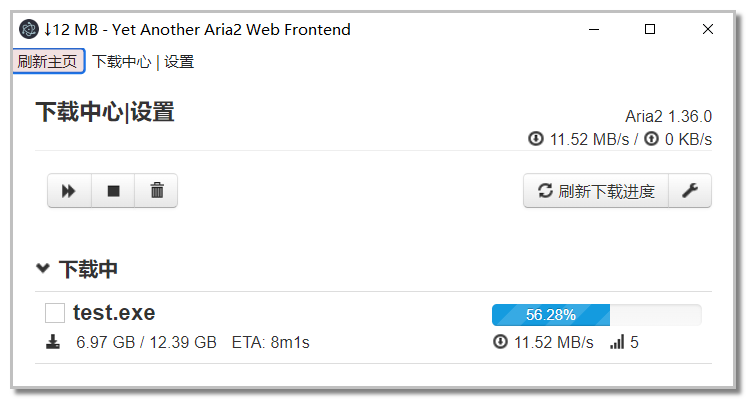Open the wrench settings icon
The width and height of the screenshot is (746, 399).
coord(690,191)
